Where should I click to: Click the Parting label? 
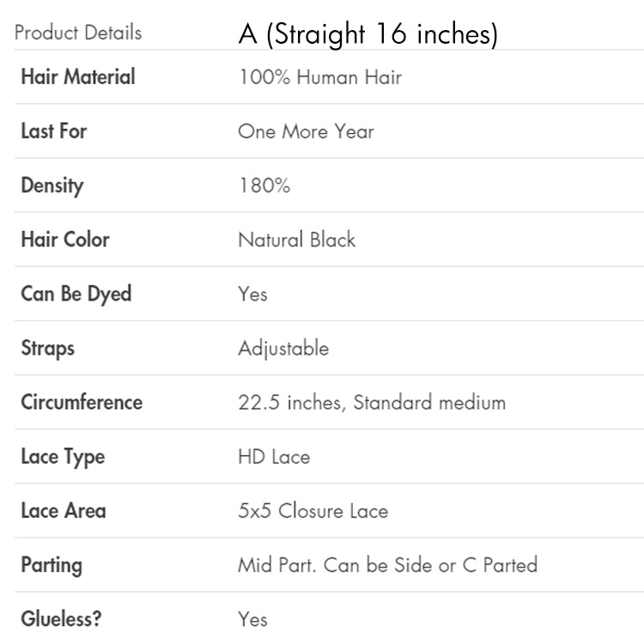pyautogui.click(x=52, y=565)
